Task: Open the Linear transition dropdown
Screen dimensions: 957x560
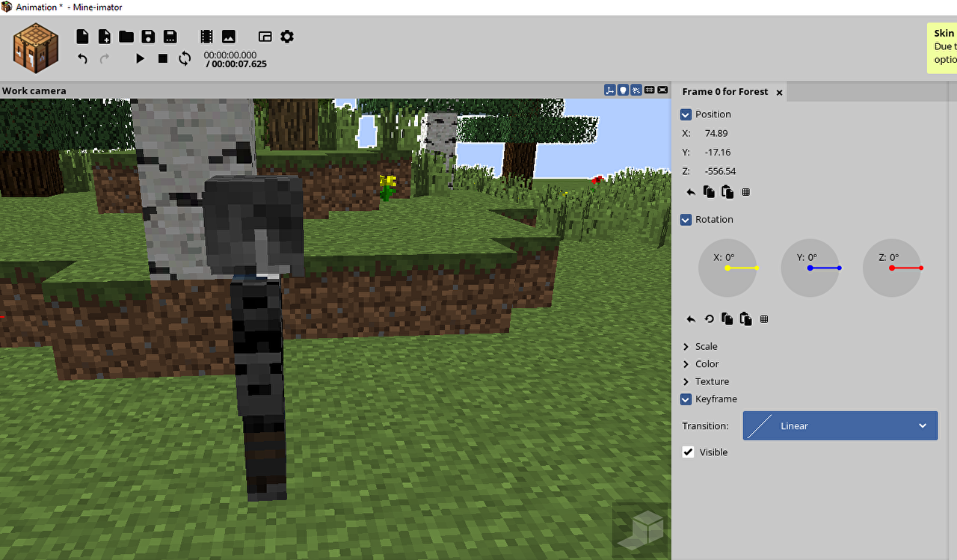Action: tap(840, 425)
